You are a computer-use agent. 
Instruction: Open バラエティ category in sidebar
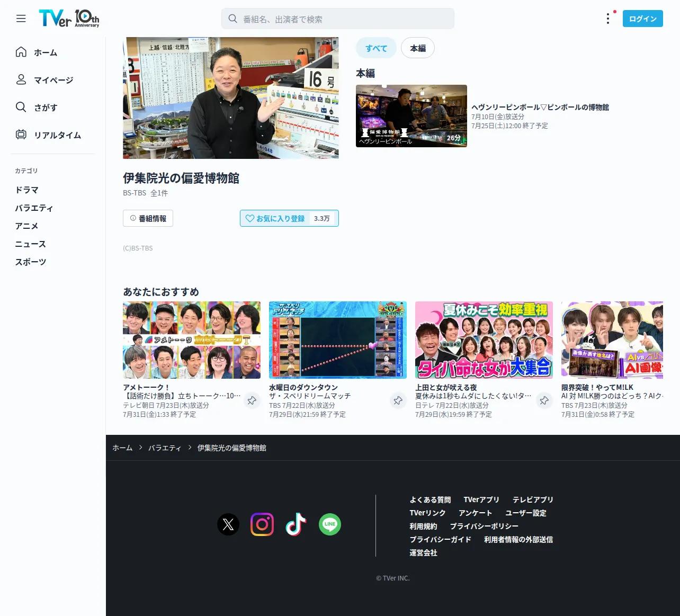(x=34, y=208)
